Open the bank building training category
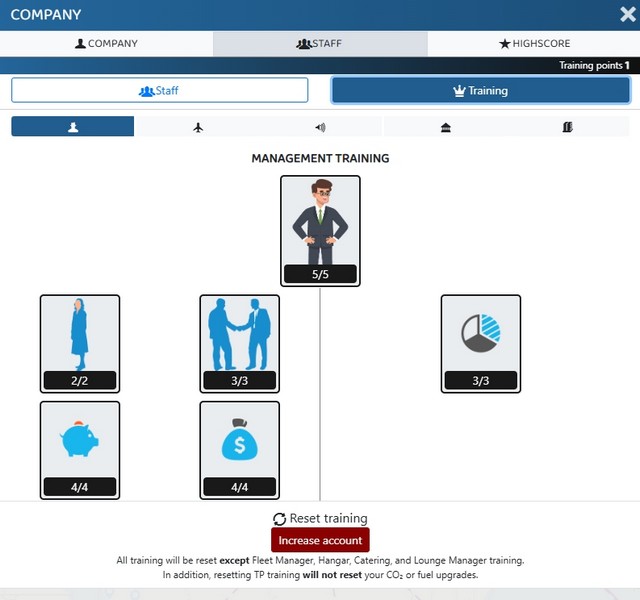Image resolution: width=640 pixels, height=600 pixels. [x=445, y=127]
